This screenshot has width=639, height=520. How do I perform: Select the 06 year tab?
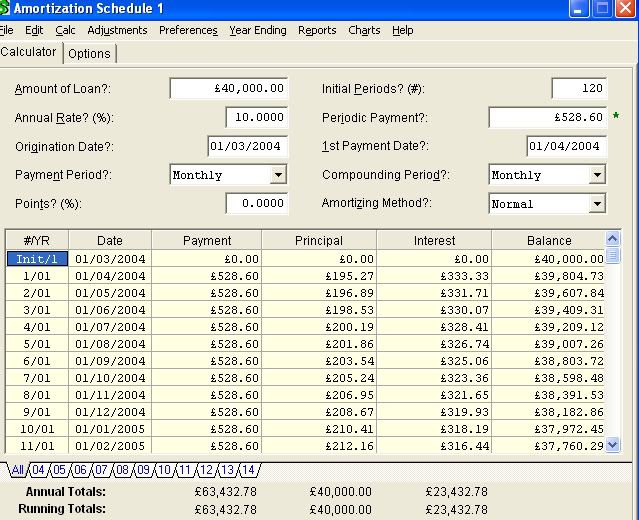point(81,469)
